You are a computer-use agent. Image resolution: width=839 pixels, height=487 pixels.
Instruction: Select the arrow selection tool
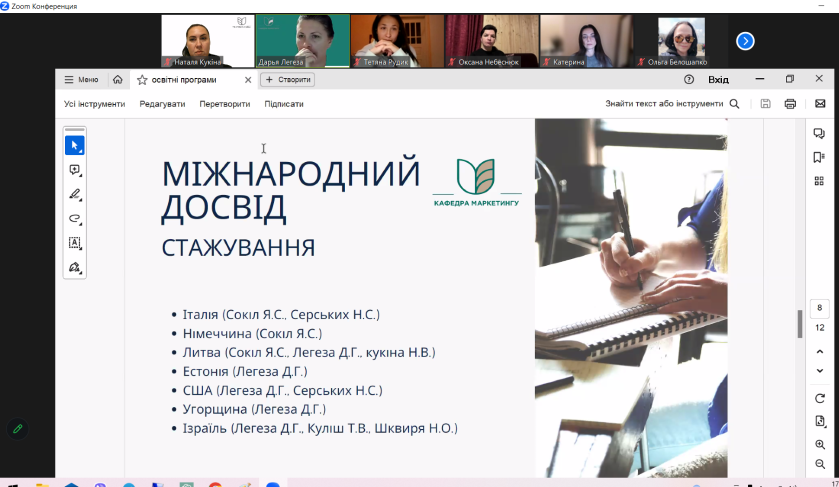(74, 146)
